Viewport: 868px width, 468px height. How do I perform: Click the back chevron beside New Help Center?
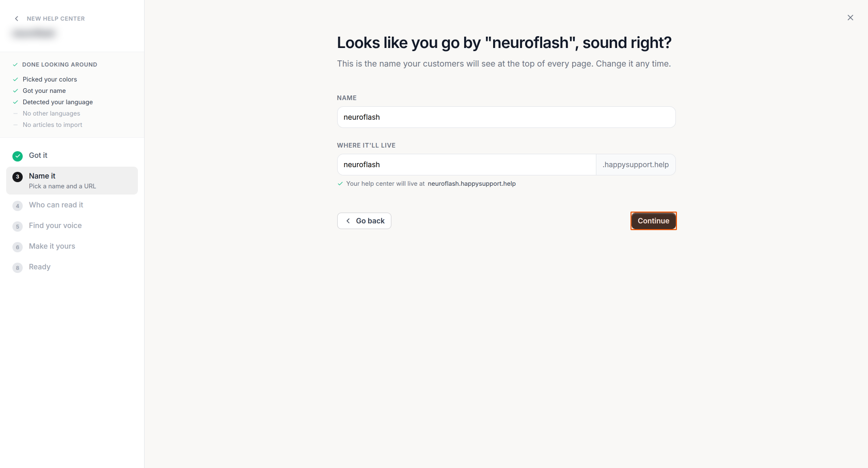coord(17,19)
